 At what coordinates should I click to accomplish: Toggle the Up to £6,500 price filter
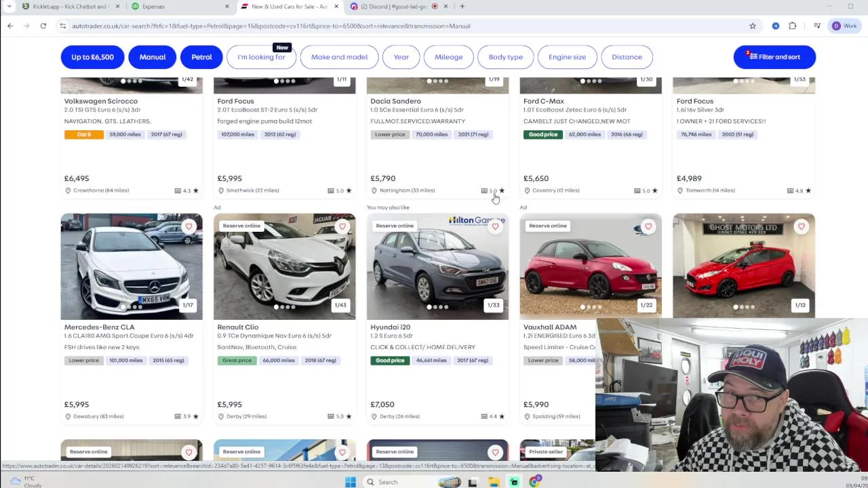point(92,57)
